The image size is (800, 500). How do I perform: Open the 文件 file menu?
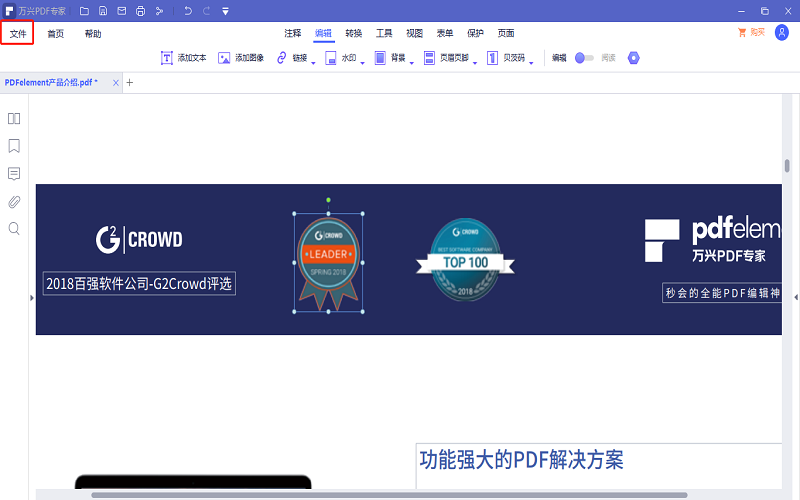(18, 33)
